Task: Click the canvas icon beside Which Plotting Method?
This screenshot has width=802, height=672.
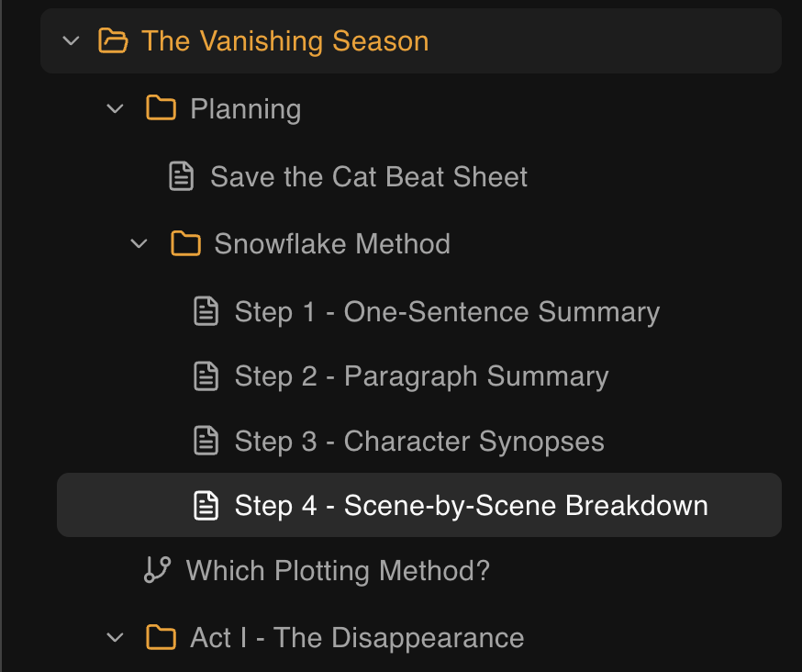Action: tap(157, 570)
